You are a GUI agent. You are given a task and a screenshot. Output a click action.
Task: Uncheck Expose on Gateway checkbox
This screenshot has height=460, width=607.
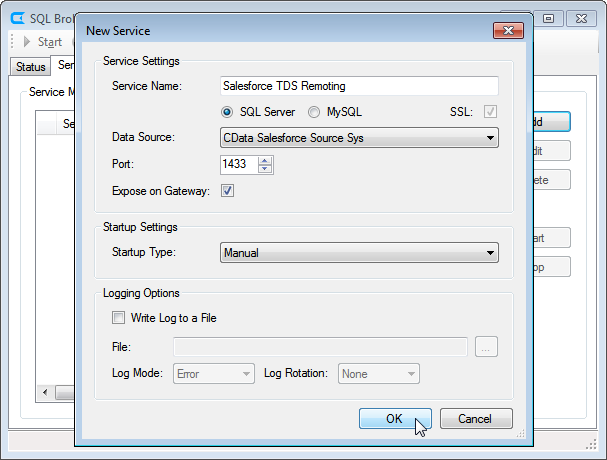227,191
